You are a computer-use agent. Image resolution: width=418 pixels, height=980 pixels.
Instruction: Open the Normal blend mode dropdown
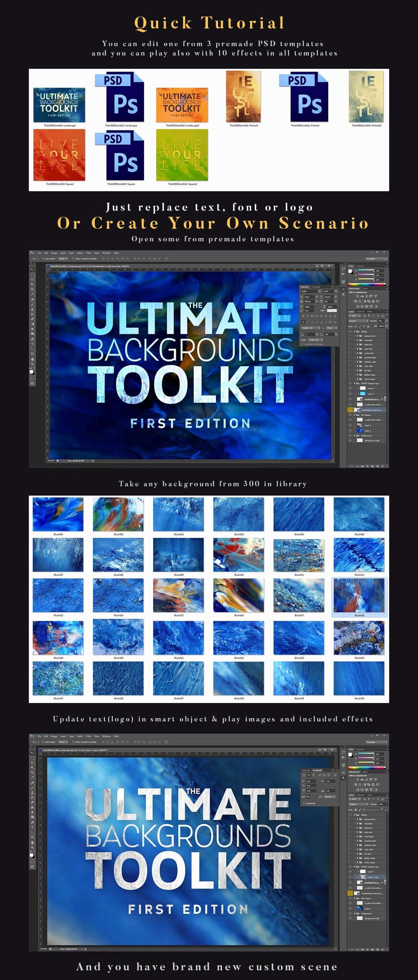[359, 321]
